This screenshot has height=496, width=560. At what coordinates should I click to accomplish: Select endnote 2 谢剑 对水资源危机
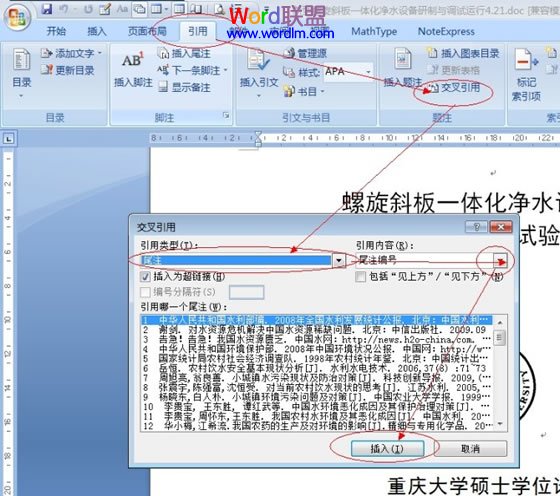point(316,329)
